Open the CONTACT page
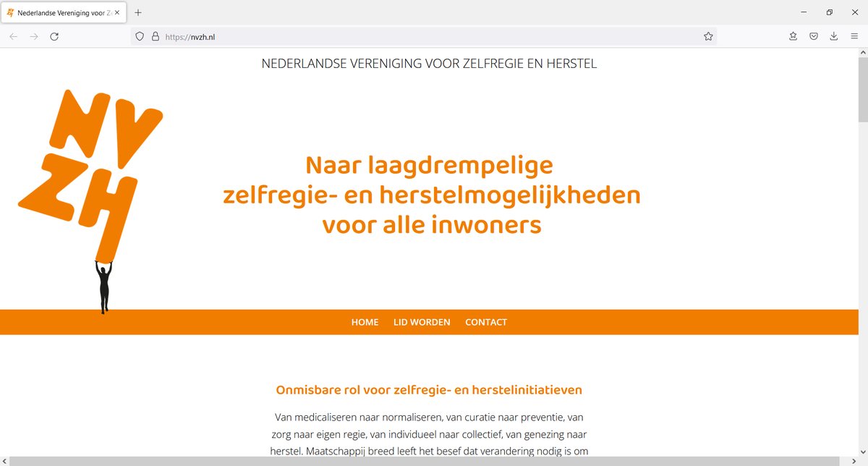Screen dimensions: 868x466 click(x=485, y=322)
